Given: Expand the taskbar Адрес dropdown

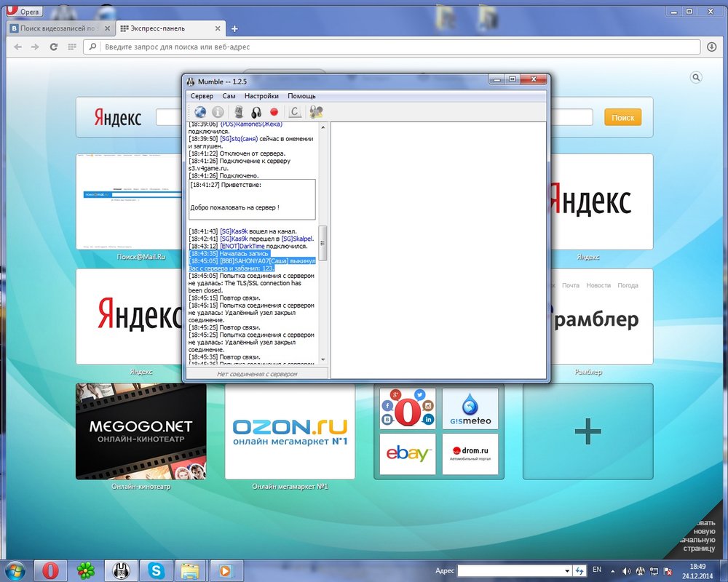Looking at the screenshot, I should [x=567, y=570].
